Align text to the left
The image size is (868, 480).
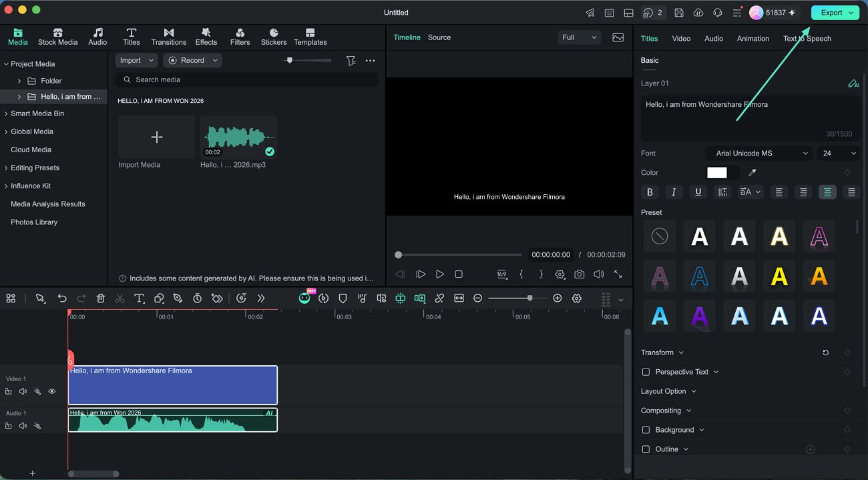pyautogui.click(x=779, y=192)
